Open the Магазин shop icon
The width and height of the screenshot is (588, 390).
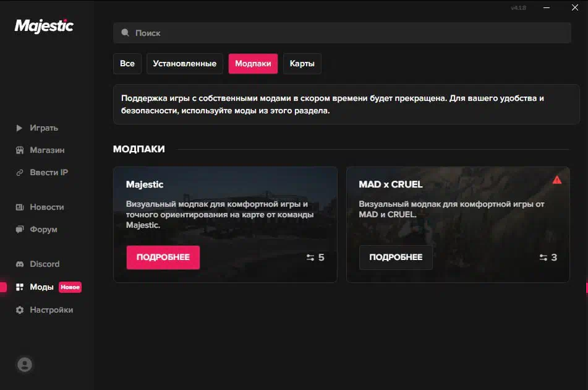19,150
